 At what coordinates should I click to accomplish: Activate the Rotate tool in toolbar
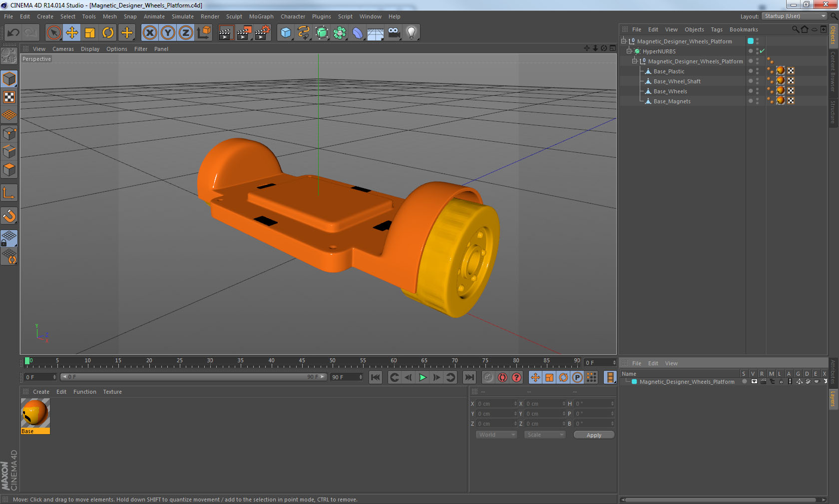[x=108, y=33]
